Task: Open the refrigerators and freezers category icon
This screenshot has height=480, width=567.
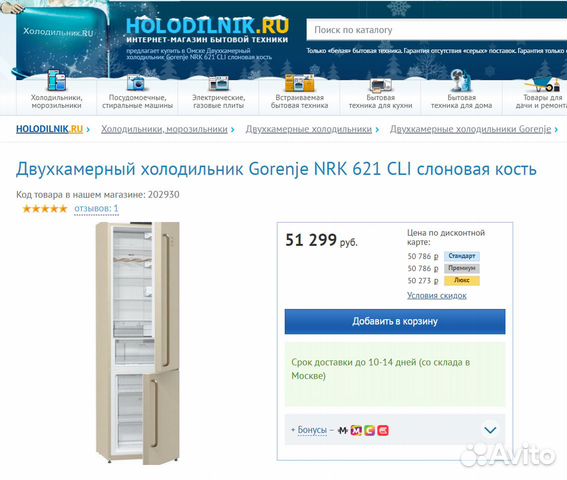Action: pyautogui.click(x=56, y=81)
